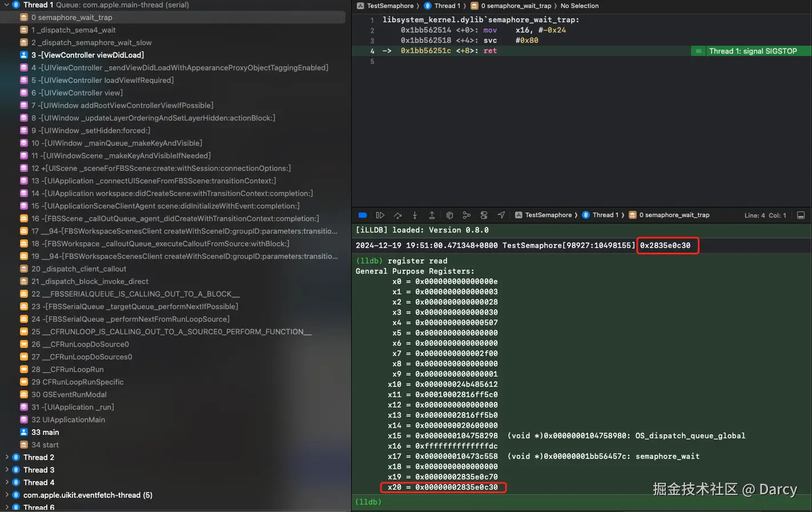Select frame 6 -[UIViewController view]
Viewport: 812px width, 512px height.
click(x=174, y=93)
